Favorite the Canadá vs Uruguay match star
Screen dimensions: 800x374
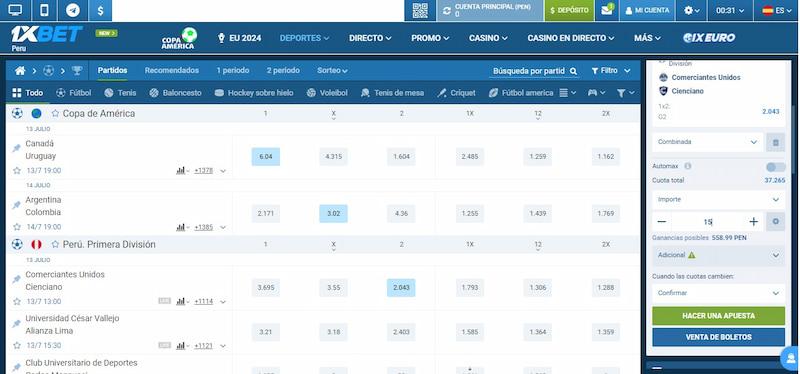point(17,170)
